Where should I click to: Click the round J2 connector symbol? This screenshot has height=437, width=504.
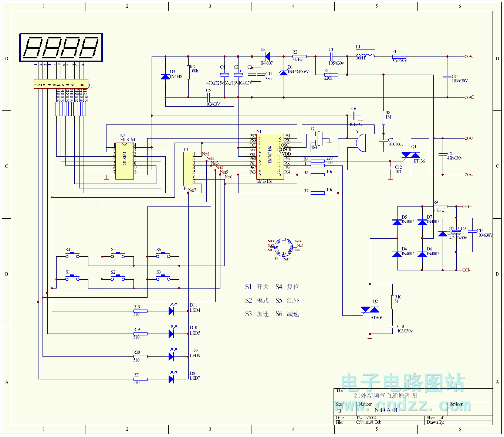pyautogui.click(x=284, y=248)
